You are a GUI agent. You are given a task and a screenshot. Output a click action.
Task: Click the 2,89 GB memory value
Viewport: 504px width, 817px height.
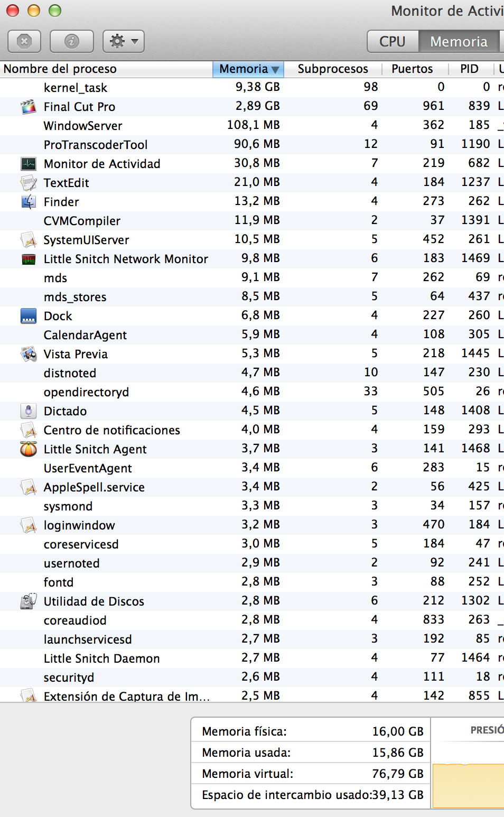point(258,106)
